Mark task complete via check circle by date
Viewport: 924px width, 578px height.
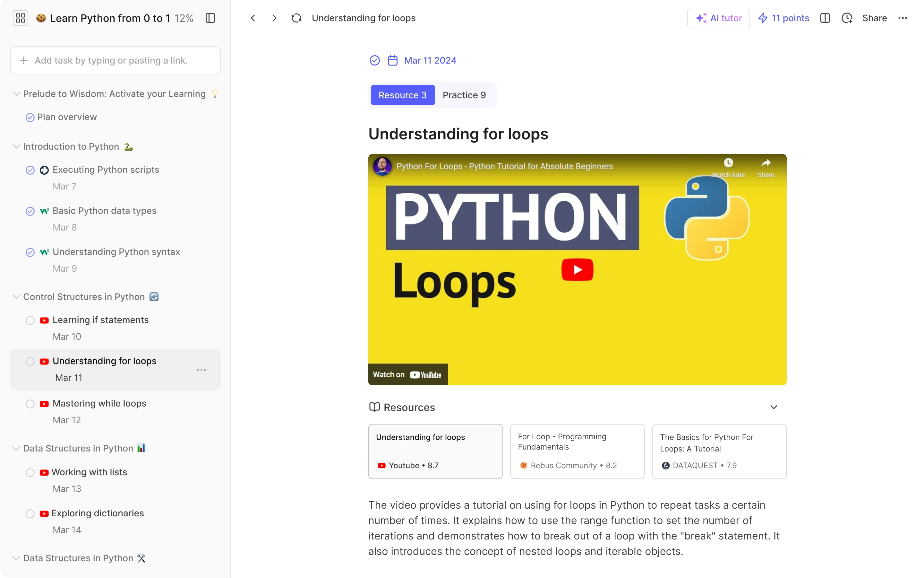[374, 60]
